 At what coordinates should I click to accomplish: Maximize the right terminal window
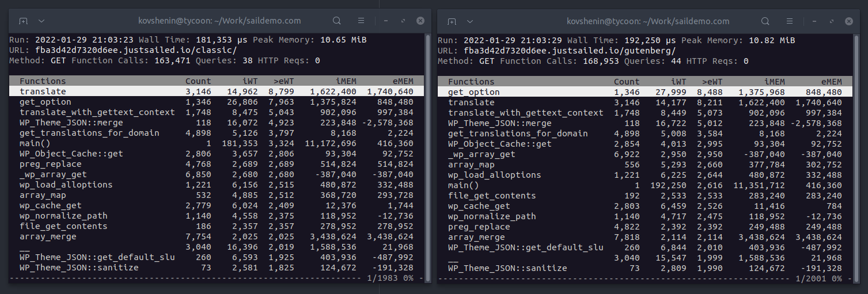click(832, 21)
